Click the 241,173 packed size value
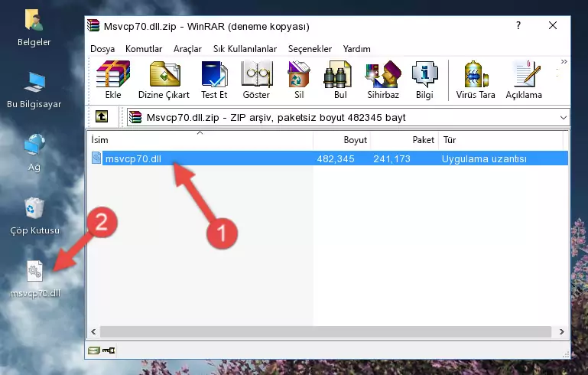588x375 pixels. pyautogui.click(x=392, y=158)
